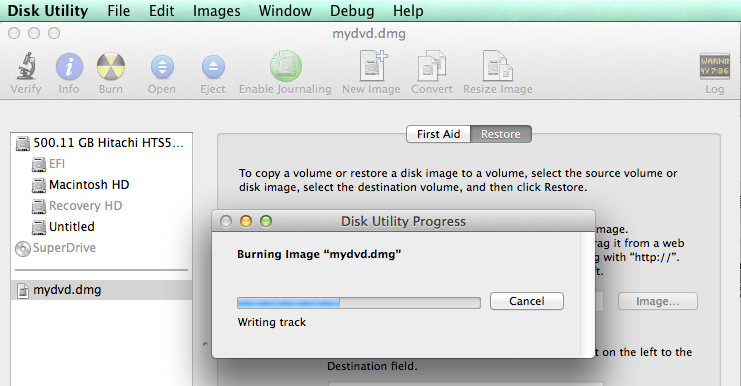Click the Resize Image icon
741x386 pixels.
pos(498,66)
